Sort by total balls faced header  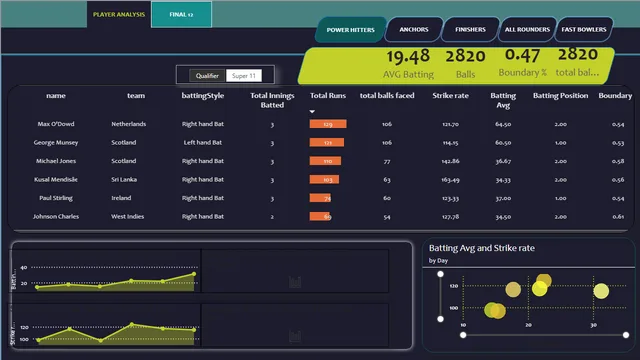point(387,96)
